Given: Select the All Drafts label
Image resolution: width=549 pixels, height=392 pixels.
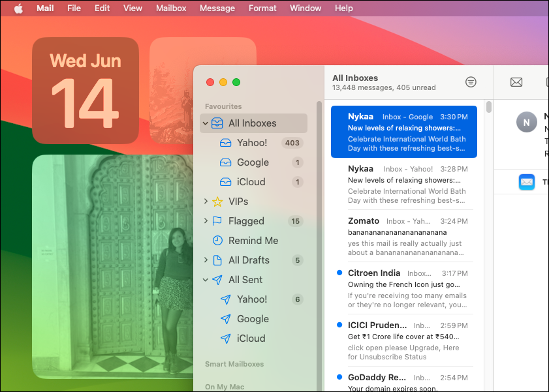Looking at the screenshot, I should pos(249,260).
